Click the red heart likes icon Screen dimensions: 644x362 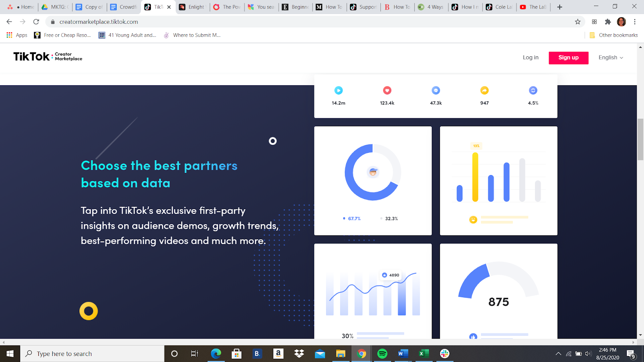click(x=387, y=90)
